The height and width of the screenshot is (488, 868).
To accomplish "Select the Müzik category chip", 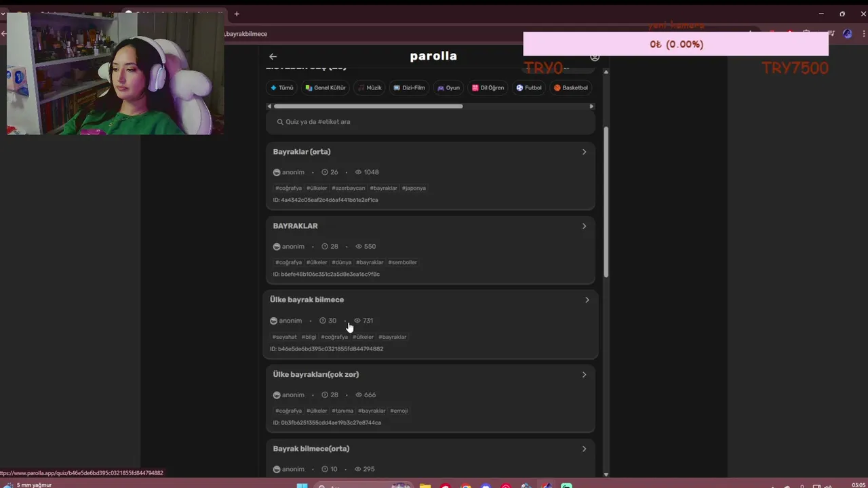I will 370,87.
